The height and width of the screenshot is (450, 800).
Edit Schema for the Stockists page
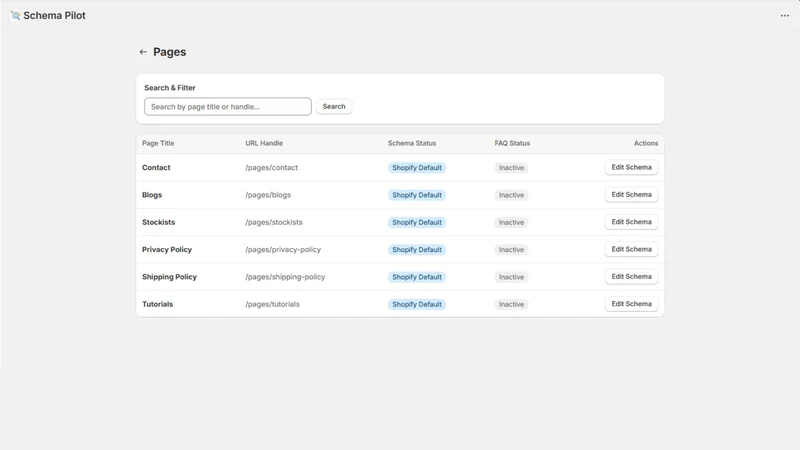pos(631,222)
